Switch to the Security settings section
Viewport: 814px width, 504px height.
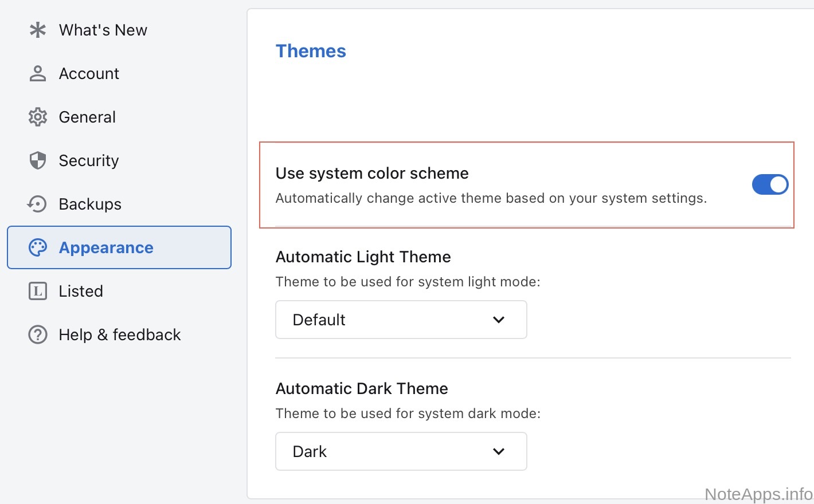[89, 160]
